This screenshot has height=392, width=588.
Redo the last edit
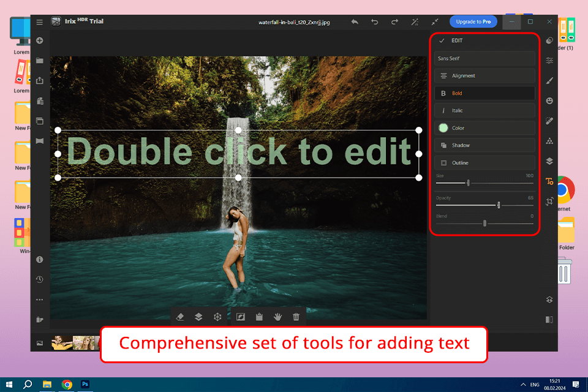[x=394, y=22]
